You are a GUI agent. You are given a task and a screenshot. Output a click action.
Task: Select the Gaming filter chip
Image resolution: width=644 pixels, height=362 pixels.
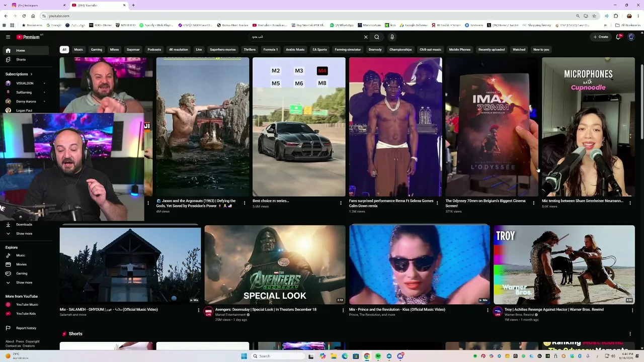[x=97, y=49]
